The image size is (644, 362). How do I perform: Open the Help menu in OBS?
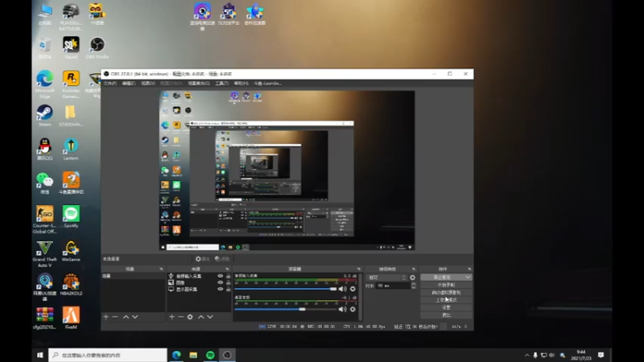point(241,84)
